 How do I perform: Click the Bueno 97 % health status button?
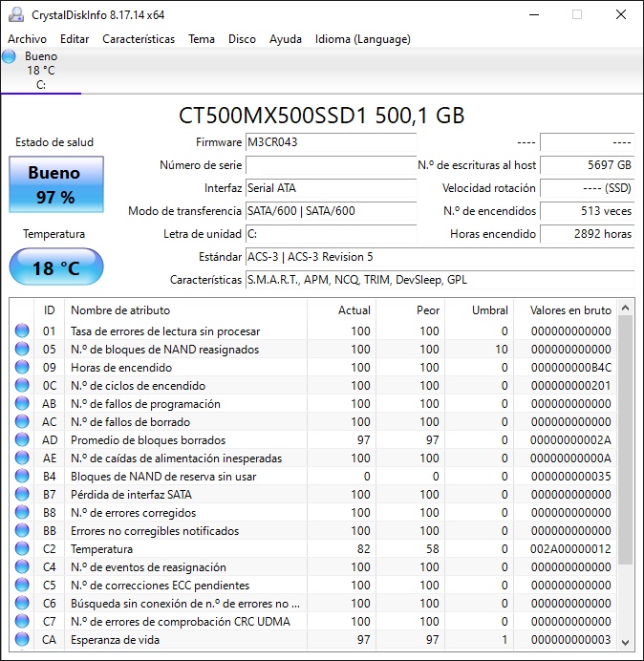(x=56, y=184)
